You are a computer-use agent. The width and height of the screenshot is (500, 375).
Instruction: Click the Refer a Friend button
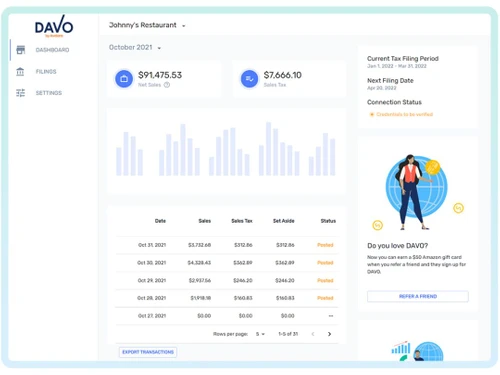coord(418,296)
